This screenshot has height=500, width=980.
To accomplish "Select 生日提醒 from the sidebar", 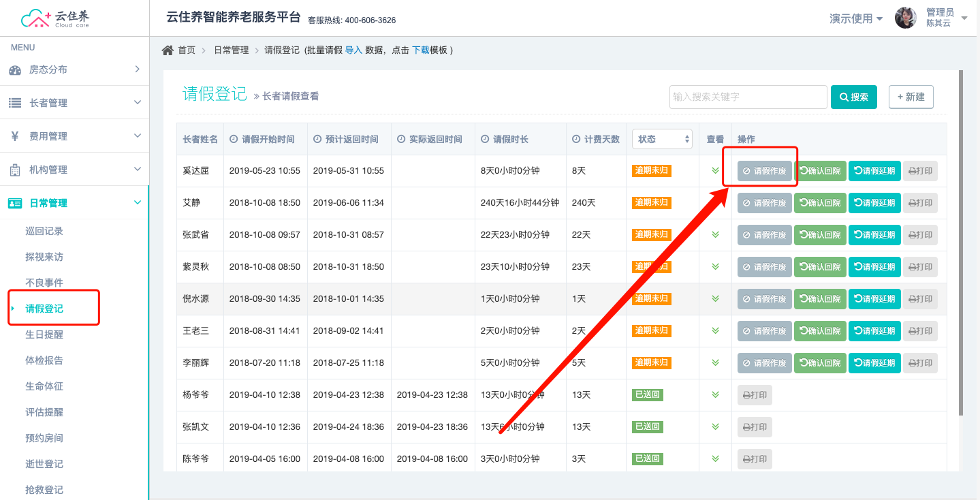I will (x=44, y=334).
